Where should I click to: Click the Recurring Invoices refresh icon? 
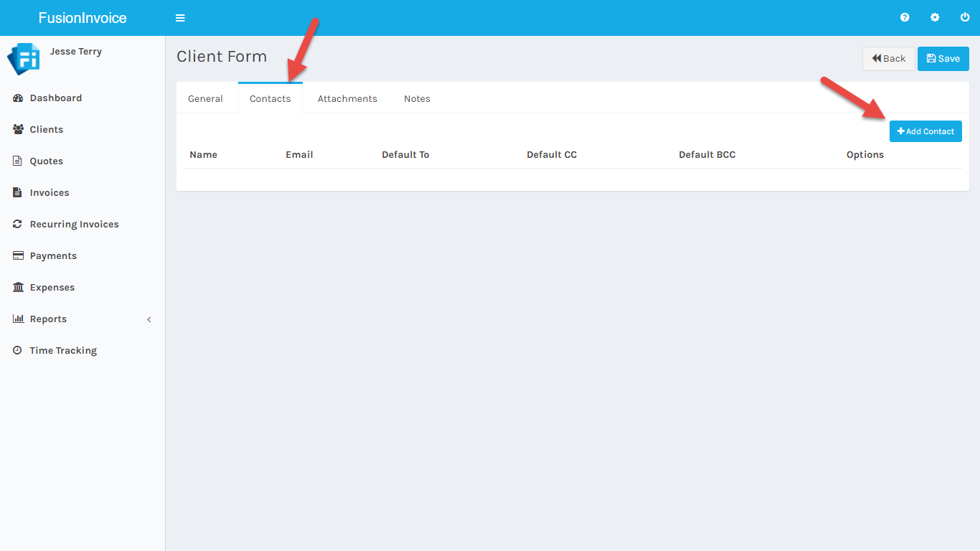click(x=18, y=225)
